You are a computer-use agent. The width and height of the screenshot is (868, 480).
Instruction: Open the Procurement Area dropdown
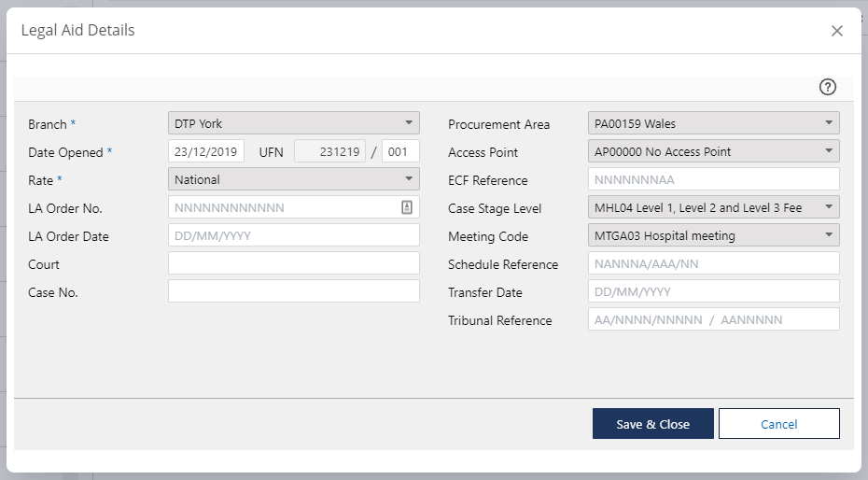(713, 123)
